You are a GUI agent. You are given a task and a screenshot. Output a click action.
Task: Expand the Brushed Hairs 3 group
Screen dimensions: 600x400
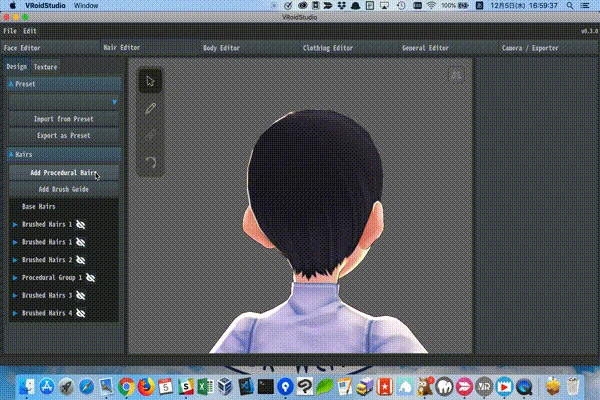[x=15, y=296]
